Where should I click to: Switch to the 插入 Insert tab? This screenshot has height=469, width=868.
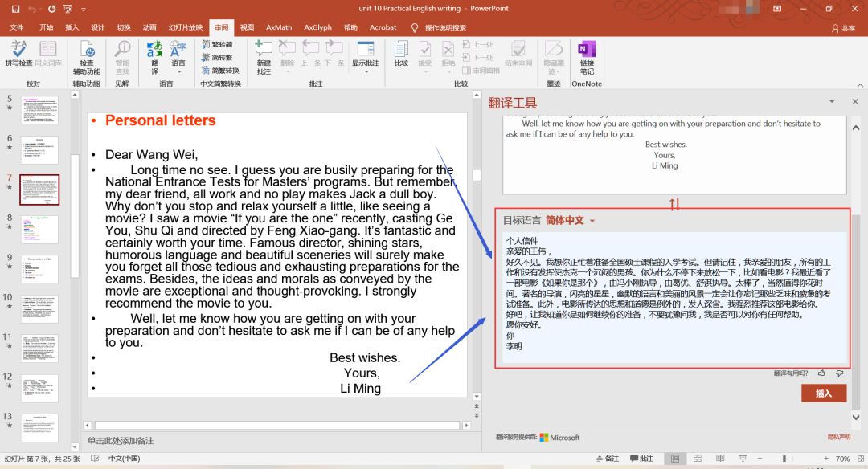(72, 27)
